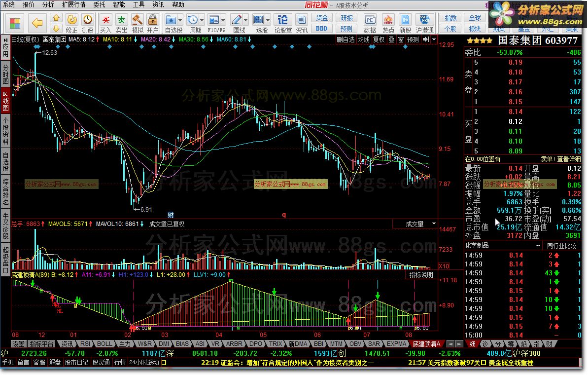Open the 系统 menu

click(x=8, y=5)
